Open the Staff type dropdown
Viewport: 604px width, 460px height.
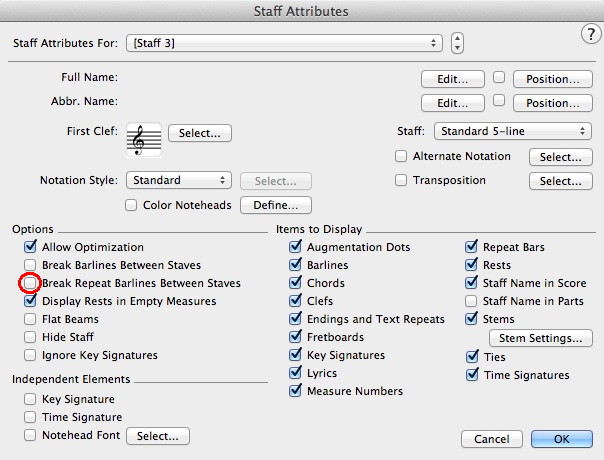click(x=512, y=131)
